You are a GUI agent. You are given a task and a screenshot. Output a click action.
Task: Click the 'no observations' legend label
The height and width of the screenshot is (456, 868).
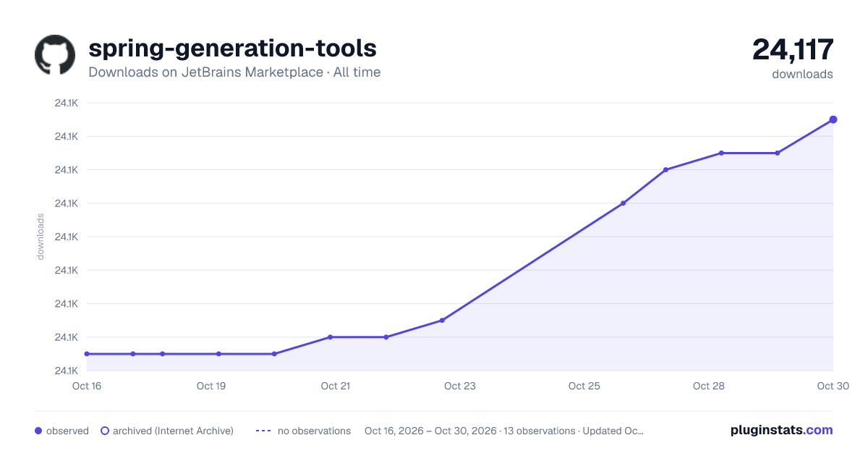(314, 431)
